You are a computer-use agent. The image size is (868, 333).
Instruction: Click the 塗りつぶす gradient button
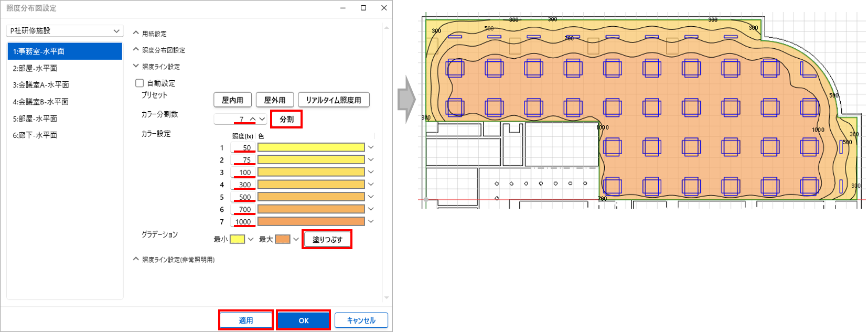pos(327,240)
